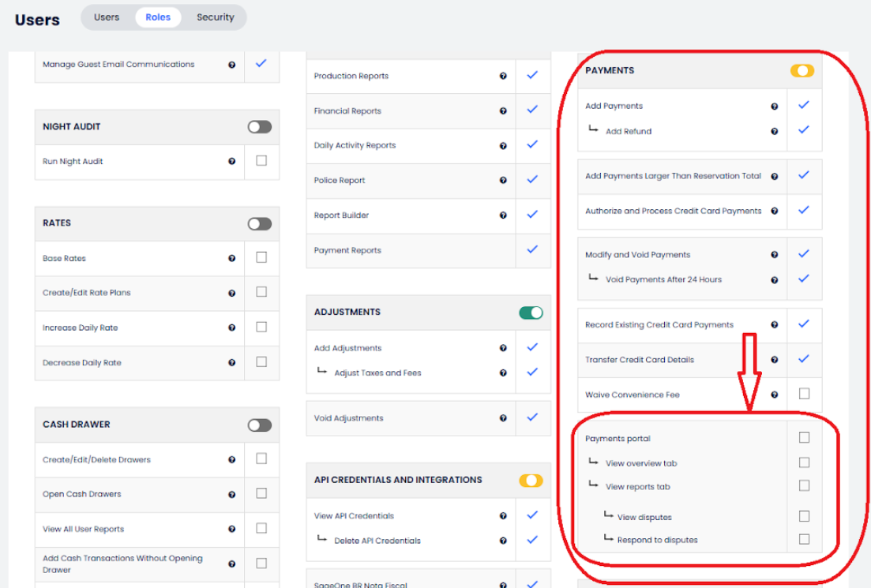
Task: Uncheck the Transfer Credit Card Details permission
Action: tap(804, 358)
